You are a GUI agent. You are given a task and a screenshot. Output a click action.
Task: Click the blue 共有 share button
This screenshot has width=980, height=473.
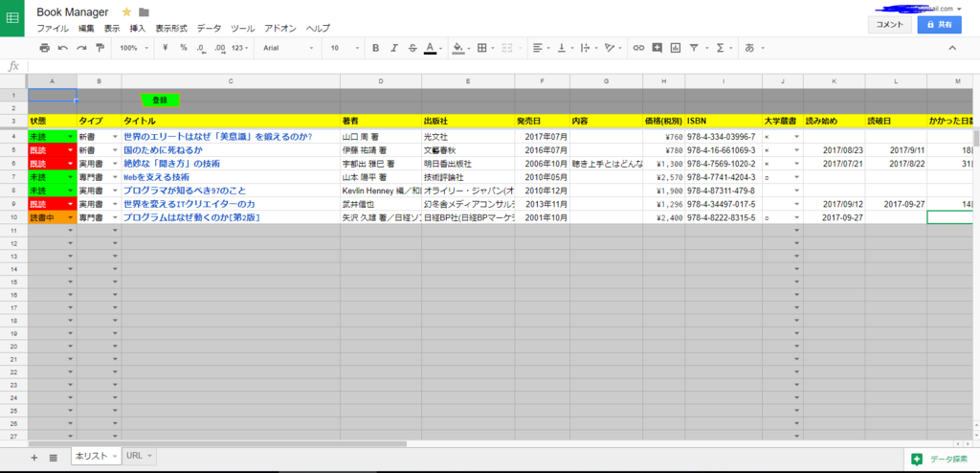coord(940,24)
